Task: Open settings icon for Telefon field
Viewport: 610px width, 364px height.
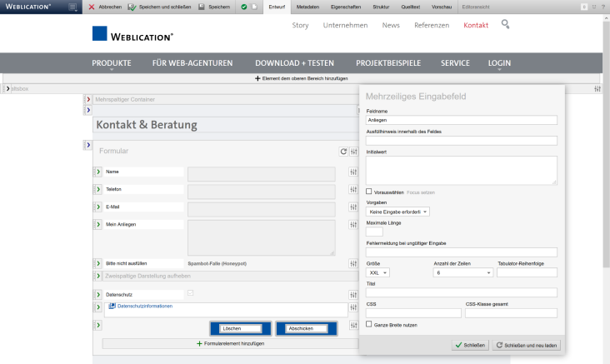Action: (x=353, y=189)
